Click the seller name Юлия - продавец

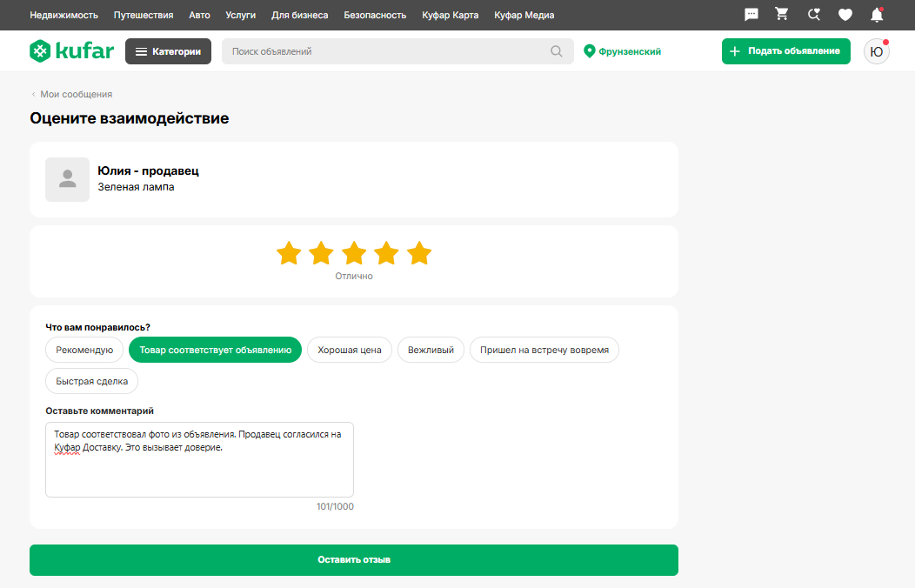tap(148, 170)
